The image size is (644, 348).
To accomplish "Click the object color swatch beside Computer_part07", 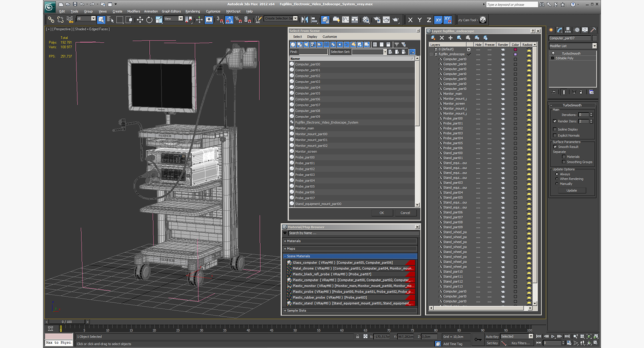I will (x=594, y=38).
